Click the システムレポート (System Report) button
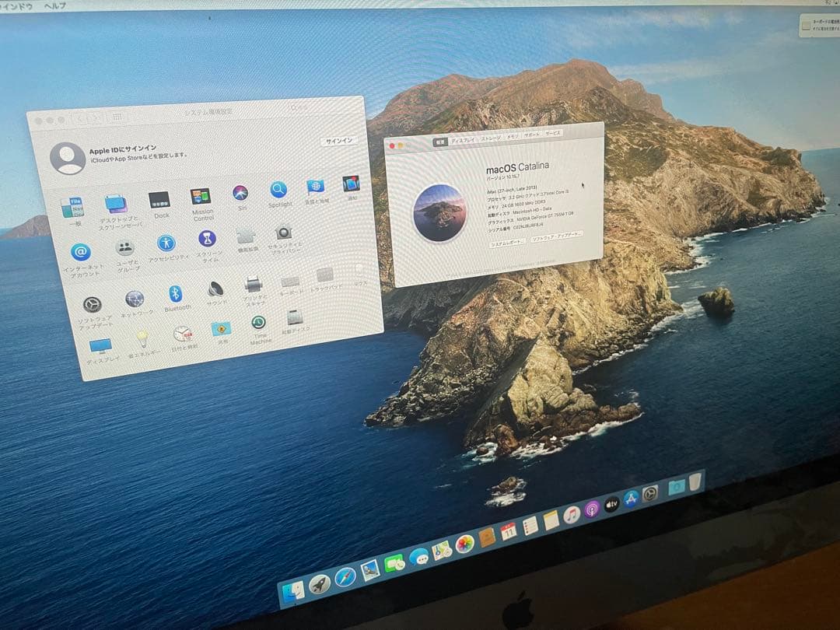The height and width of the screenshot is (630, 840). [509, 243]
